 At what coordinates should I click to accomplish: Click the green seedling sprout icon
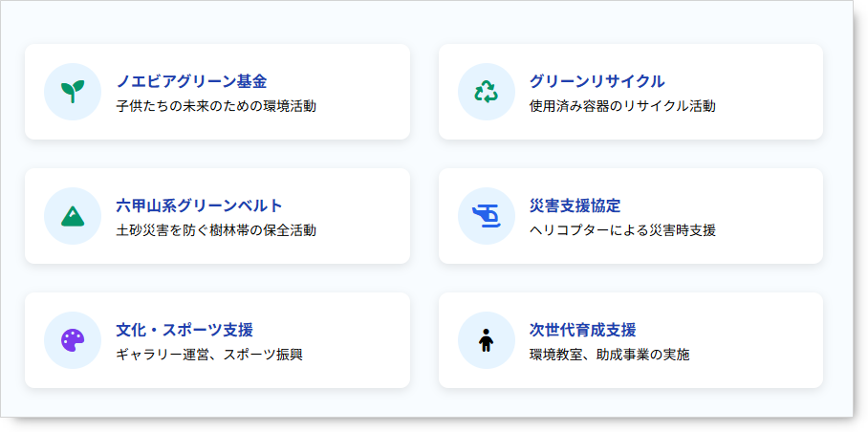[x=73, y=92]
